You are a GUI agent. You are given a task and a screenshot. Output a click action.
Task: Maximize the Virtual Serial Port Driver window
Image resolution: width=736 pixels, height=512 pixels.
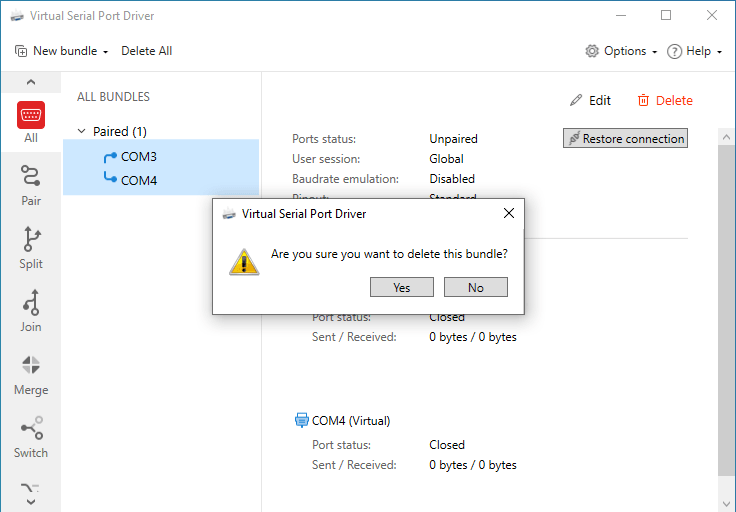666,15
